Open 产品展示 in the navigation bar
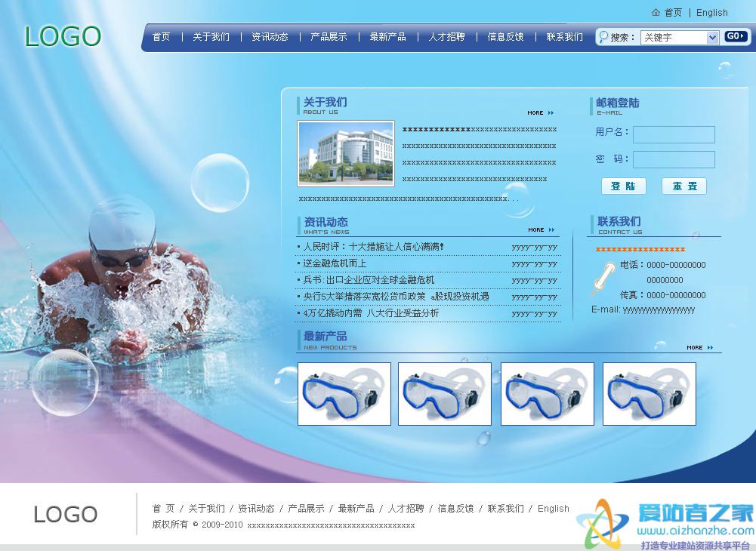The height and width of the screenshot is (551, 756). (x=329, y=37)
